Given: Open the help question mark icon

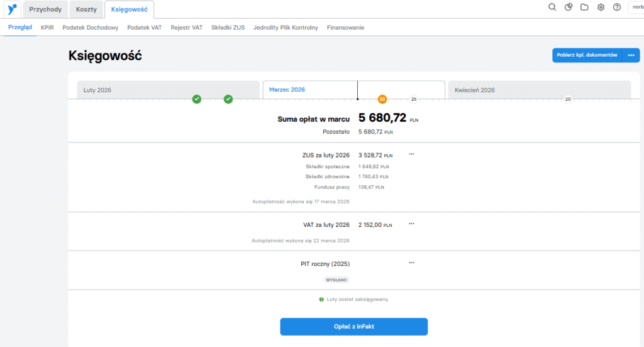Looking at the screenshot, I should click(x=617, y=7).
